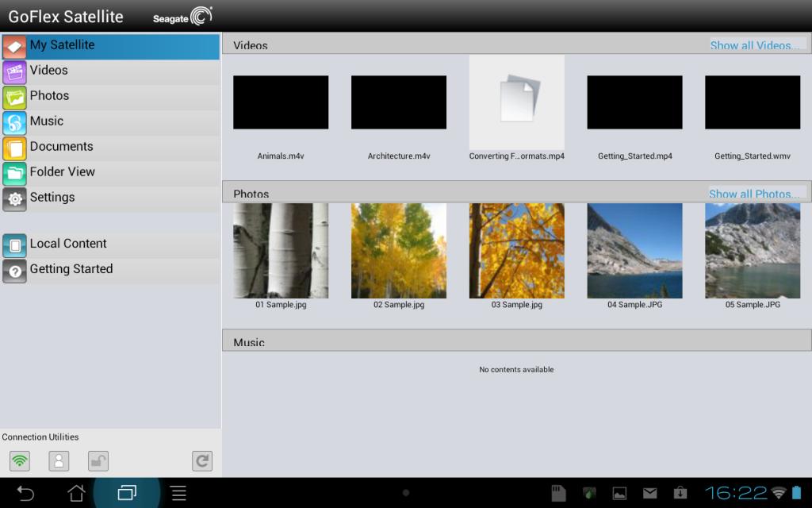Click the 02 Sample.jpg file name
This screenshot has height=508, width=812.
pyautogui.click(x=399, y=305)
